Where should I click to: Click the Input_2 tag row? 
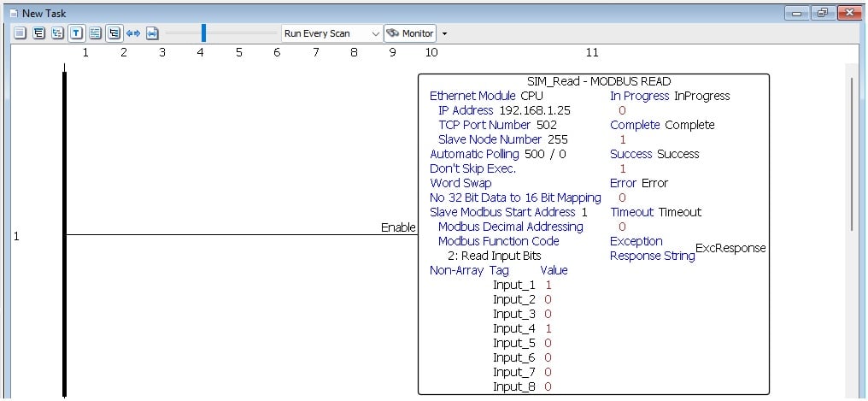(522, 299)
